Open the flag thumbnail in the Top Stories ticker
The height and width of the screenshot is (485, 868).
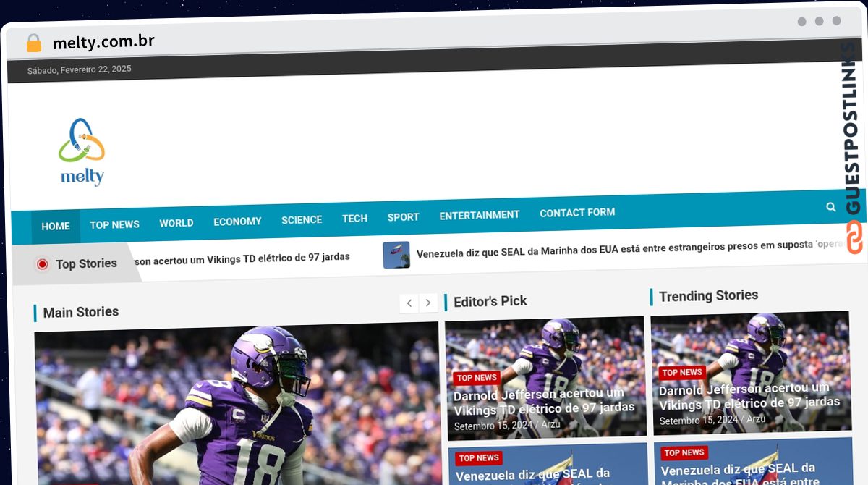[x=396, y=255]
